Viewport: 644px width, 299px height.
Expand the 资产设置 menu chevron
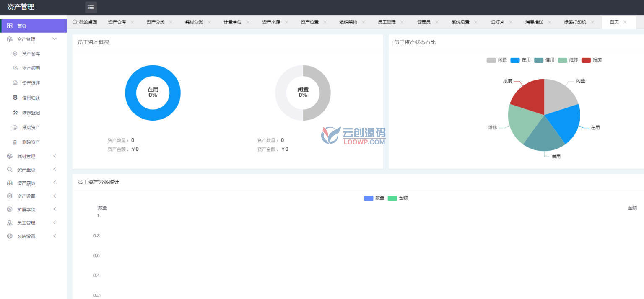coord(55,196)
